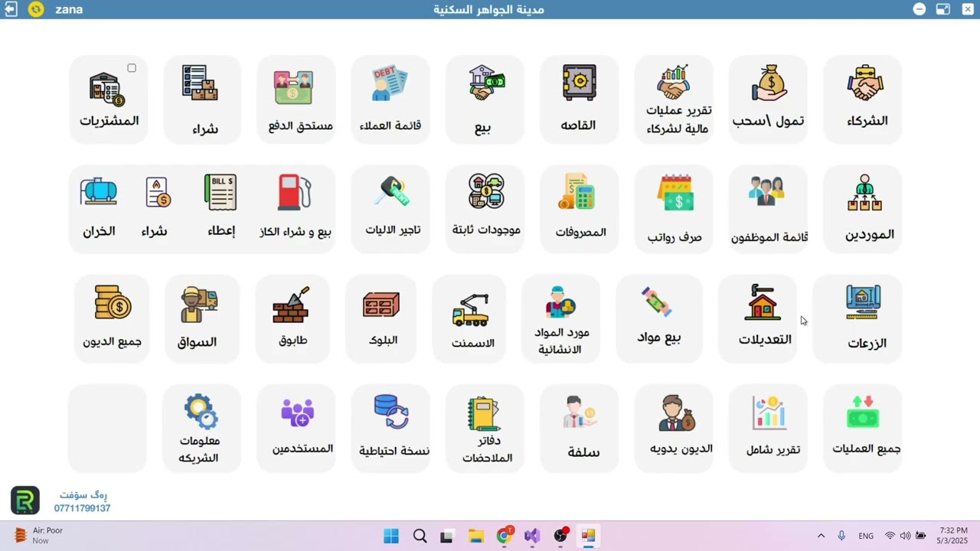Open the gas-receipt شراء icon beside الخزان
Screen dimensions: 980x551
click(158, 193)
